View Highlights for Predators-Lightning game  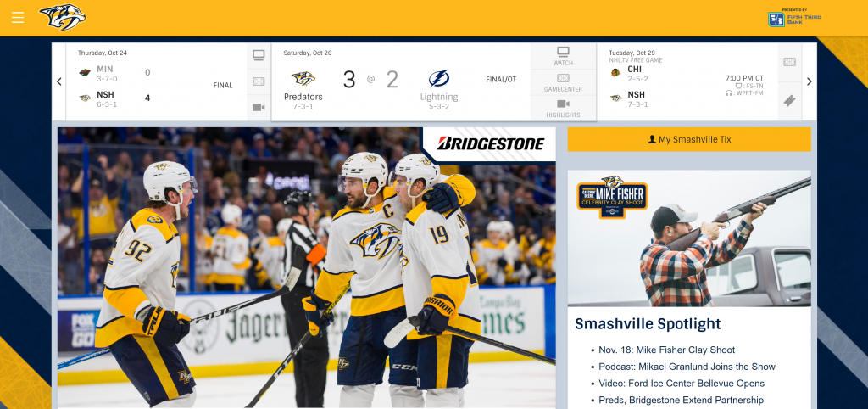563,108
